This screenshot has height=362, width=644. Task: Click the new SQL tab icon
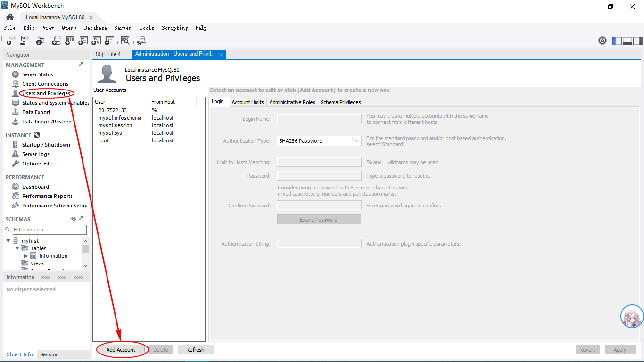[11, 41]
